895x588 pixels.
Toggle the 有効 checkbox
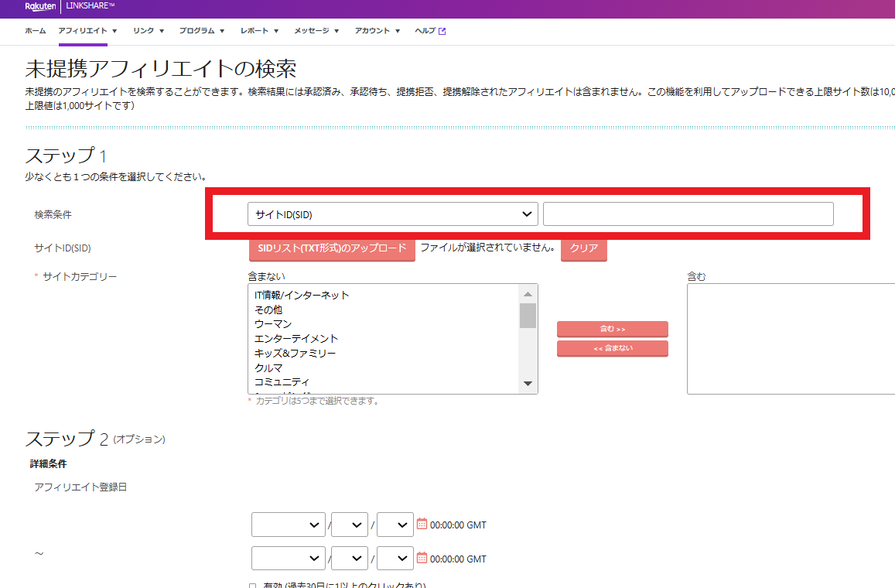click(x=253, y=586)
